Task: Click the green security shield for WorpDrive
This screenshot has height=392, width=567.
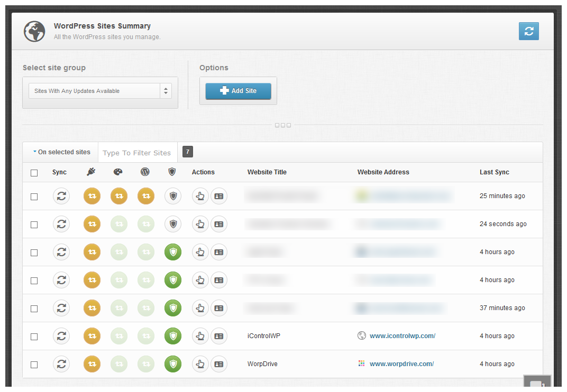Action: (x=172, y=364)
